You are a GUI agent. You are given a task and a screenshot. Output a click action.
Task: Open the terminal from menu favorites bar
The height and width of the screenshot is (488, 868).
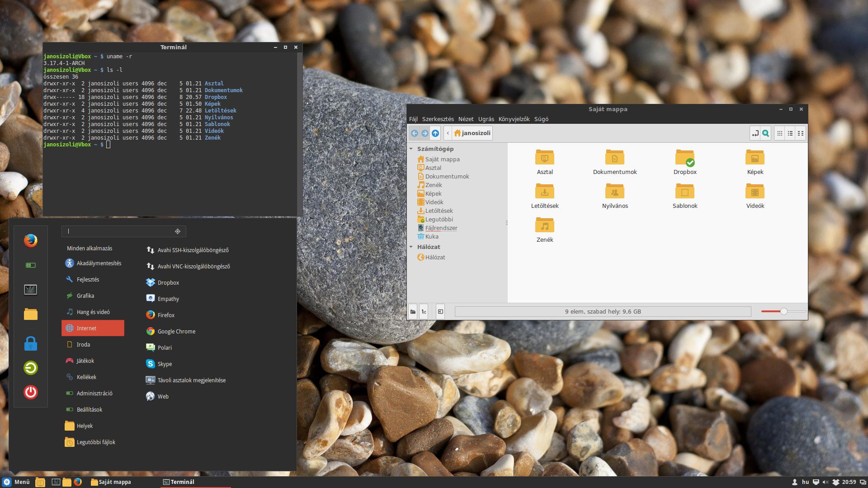coord(31,290)
